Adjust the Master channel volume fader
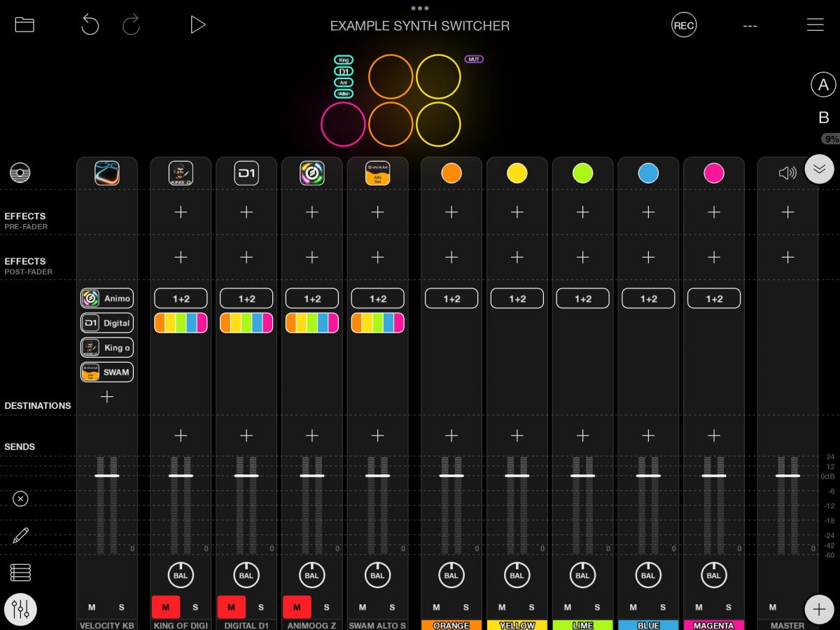 pyautogui.click(x=787, y=475)
